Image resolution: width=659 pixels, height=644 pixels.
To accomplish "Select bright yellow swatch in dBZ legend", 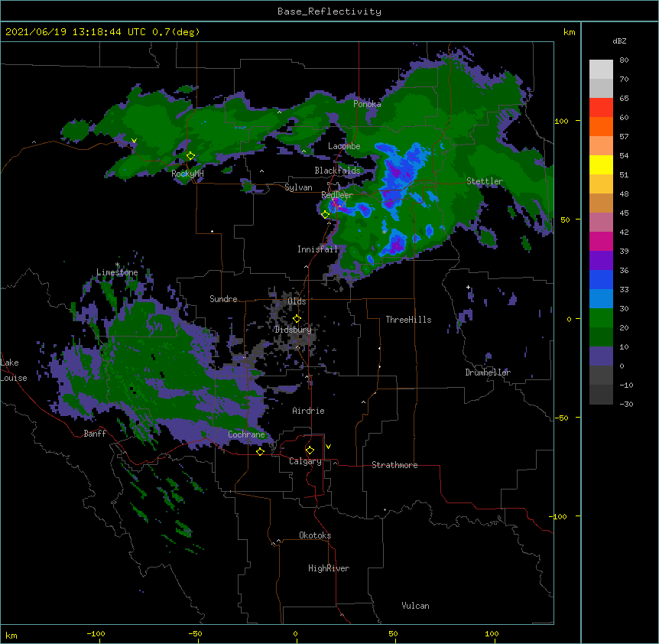I will pos(601,164).
